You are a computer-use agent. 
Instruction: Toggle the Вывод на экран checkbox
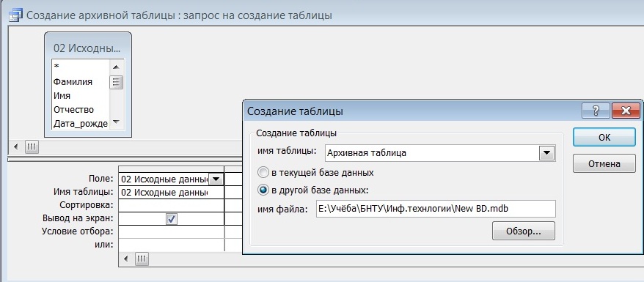pos(171,219)
